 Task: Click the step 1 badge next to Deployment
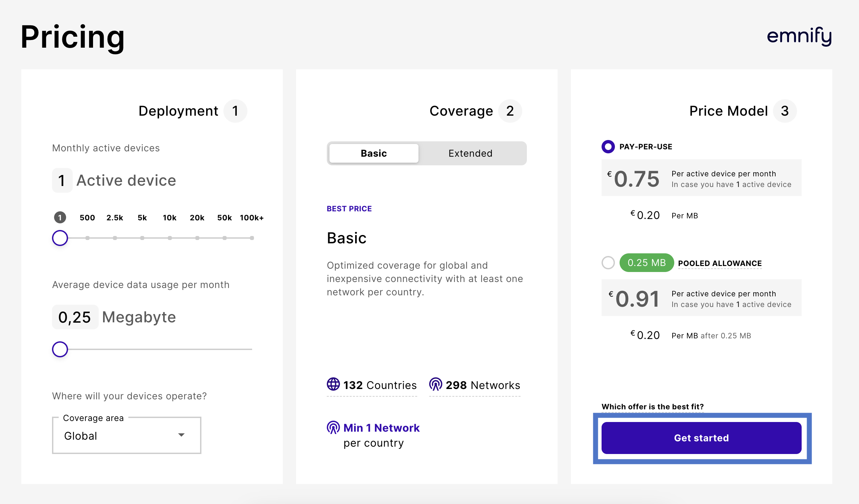(235, 111)
